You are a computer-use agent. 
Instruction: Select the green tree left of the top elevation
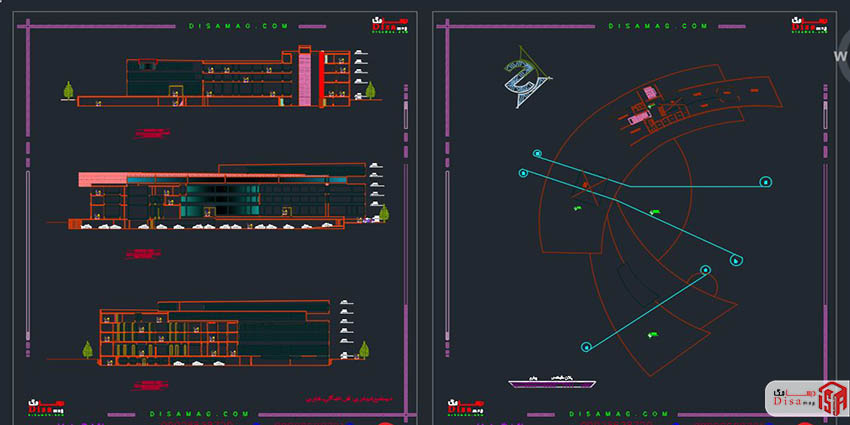[x=69, y=92]
